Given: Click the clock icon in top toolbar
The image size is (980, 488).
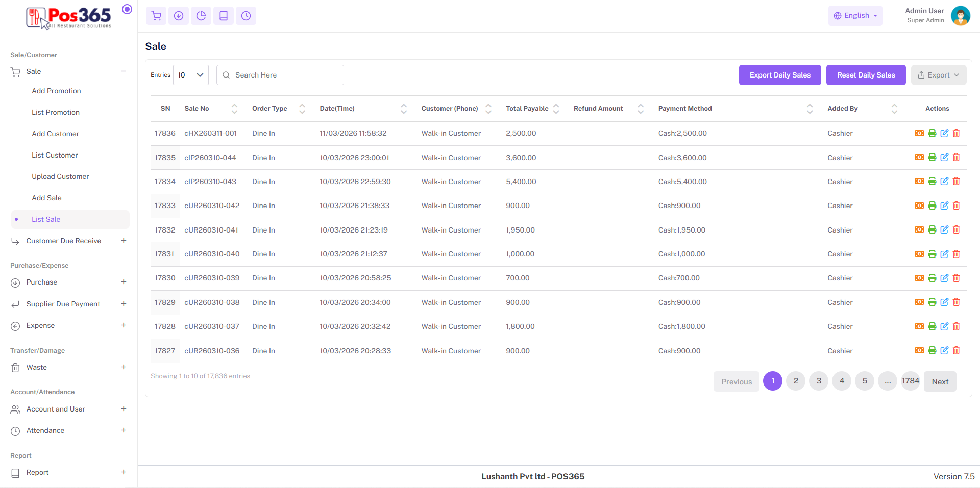Looking at the screenshot, I should point(246,16).
